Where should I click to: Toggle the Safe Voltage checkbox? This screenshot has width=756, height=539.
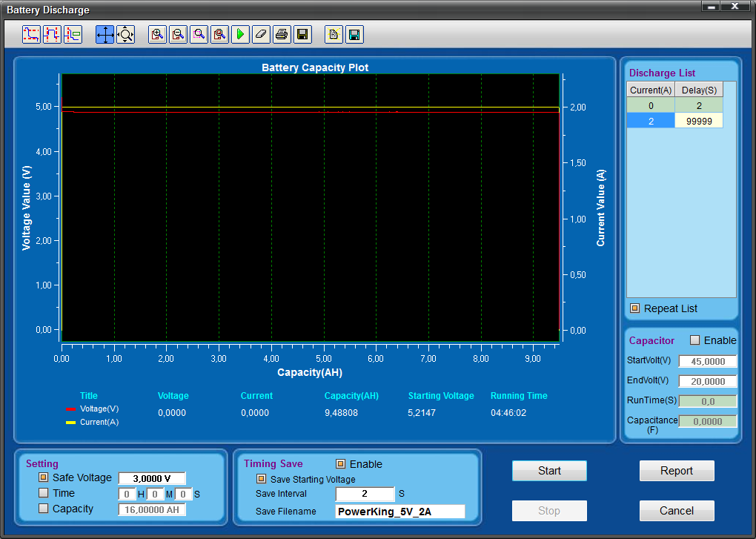(43, 478)
